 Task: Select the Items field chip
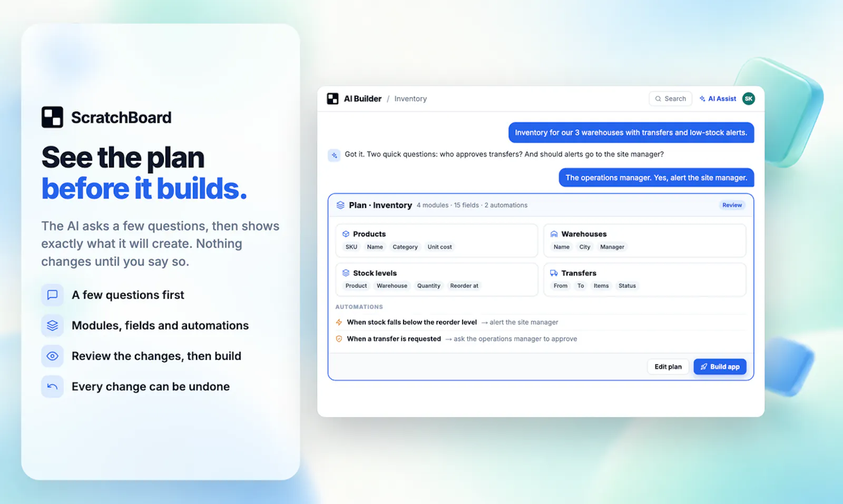tap(601, 286)
